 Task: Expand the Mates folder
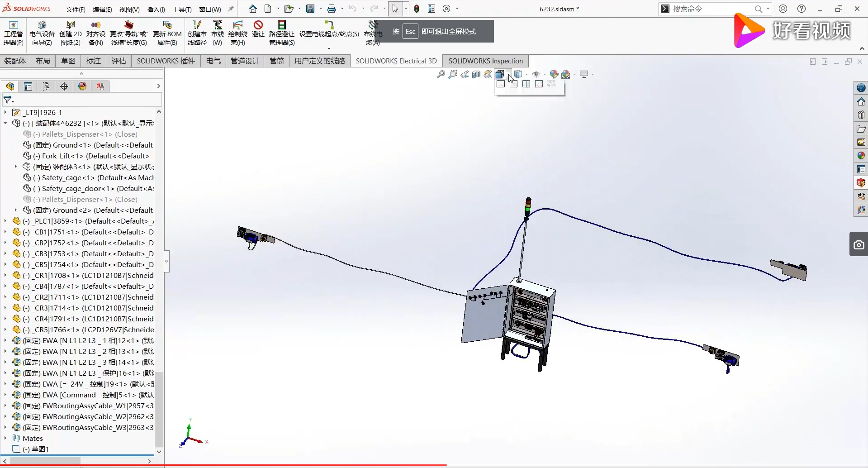click(5, 438)
